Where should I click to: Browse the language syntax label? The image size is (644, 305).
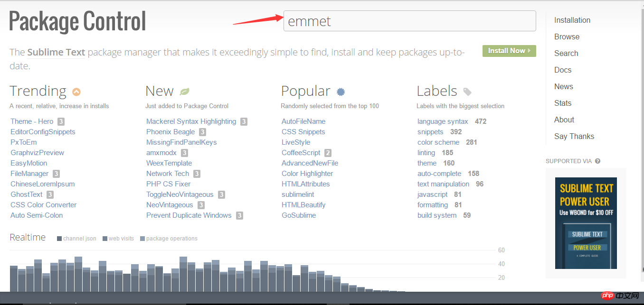[443, 121]
